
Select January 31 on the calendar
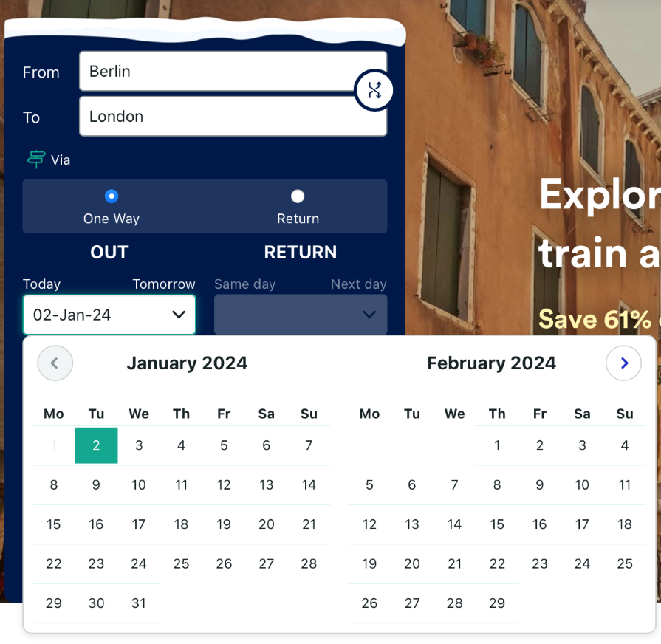139,603
